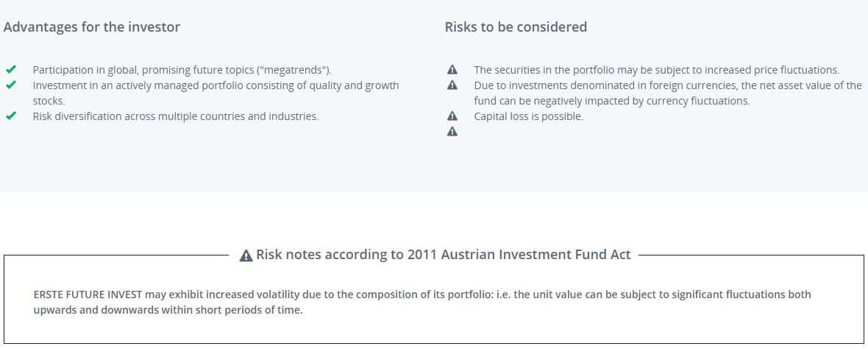Screen dimensions: 868x349
Task: Click the text "Risk diversification across multiple countries"
Action: pyautogui.click(x=176, y=116)
